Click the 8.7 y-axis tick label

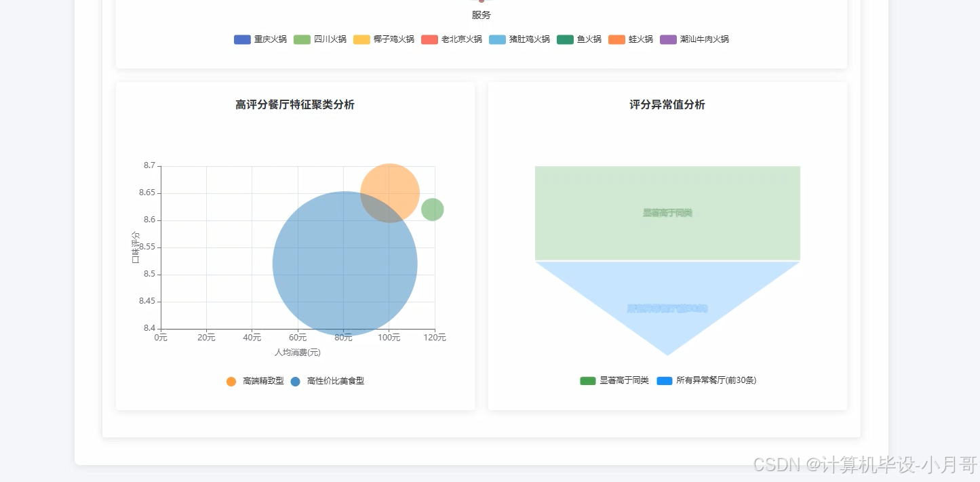(x=149, y=165)
